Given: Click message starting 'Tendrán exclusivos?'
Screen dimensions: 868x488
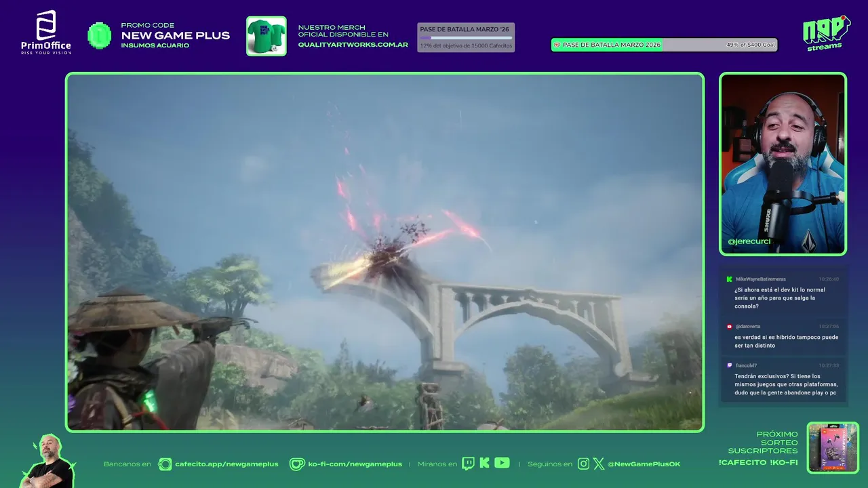Looking at the screenshot, I should [786, 384].
